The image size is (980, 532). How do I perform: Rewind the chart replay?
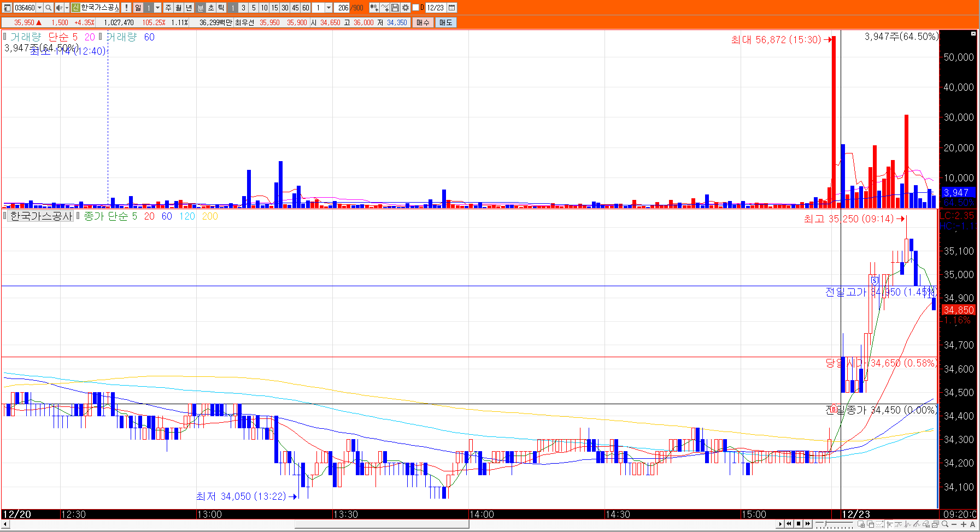[x=789, y=524]
